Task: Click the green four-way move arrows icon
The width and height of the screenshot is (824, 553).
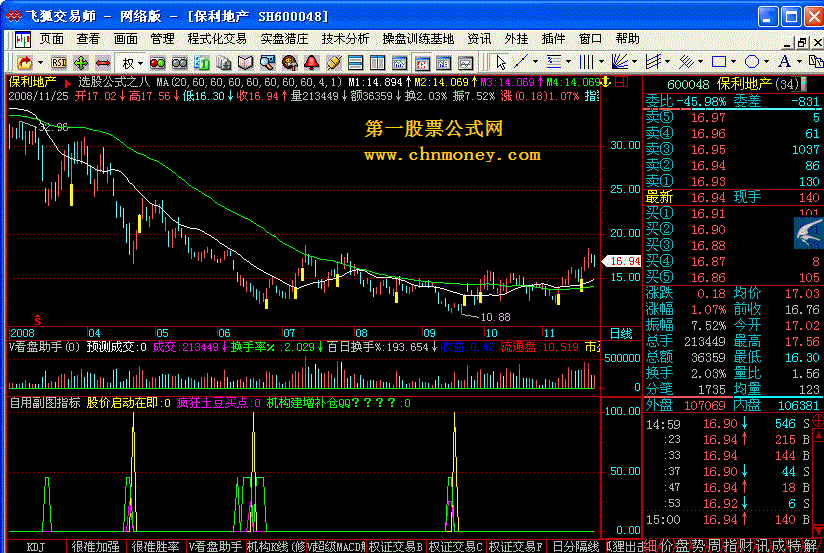Action: tap(81, 63)
